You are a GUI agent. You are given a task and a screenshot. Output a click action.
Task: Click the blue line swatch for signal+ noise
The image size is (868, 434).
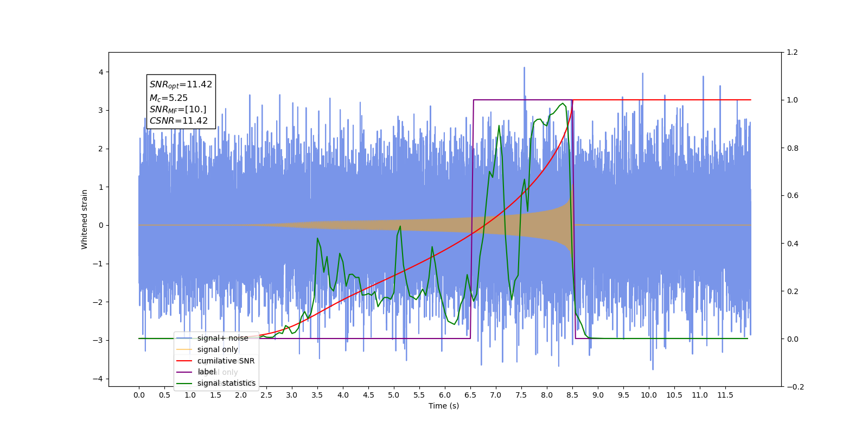pos(184,338)
